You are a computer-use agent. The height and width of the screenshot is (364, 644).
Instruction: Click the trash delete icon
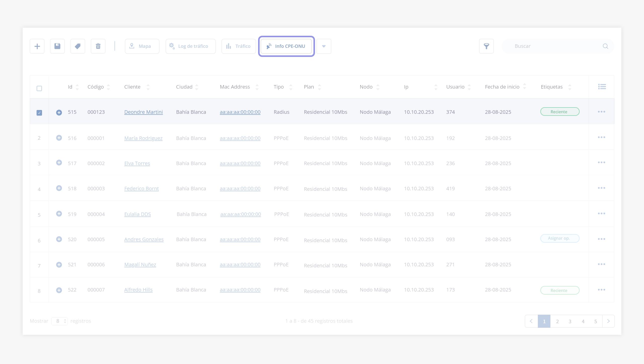point(98,46)
